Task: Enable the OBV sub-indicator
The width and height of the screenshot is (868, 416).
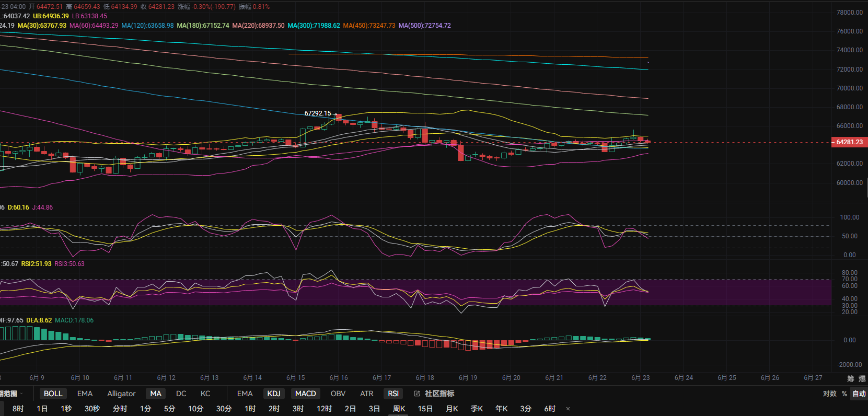Action: pyautogui.click(x=338, y=394)
